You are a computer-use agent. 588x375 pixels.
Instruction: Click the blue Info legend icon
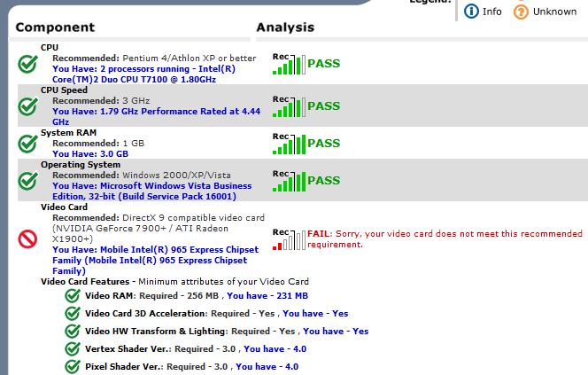coord(471,12)
